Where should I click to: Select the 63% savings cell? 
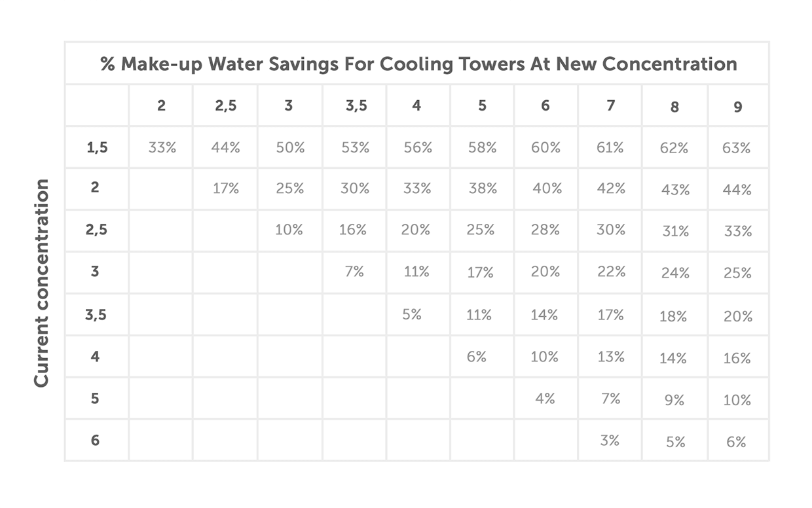click(737, 149)
